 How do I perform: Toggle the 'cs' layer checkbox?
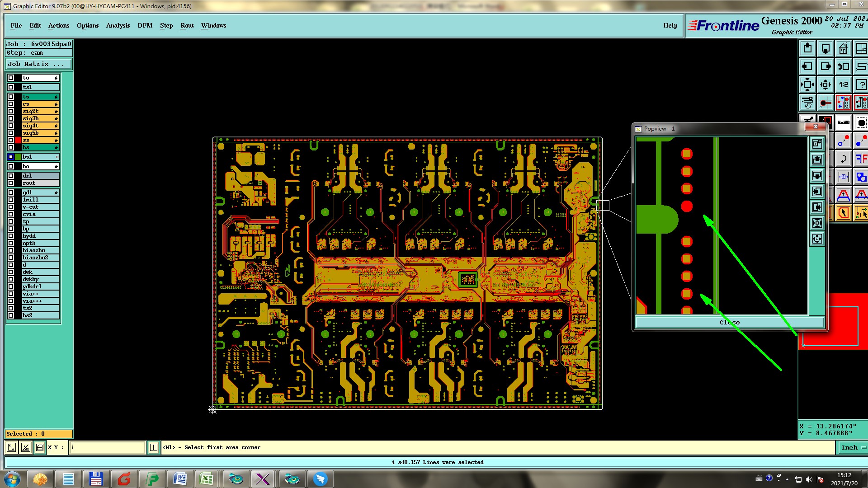tap(11, 104)
